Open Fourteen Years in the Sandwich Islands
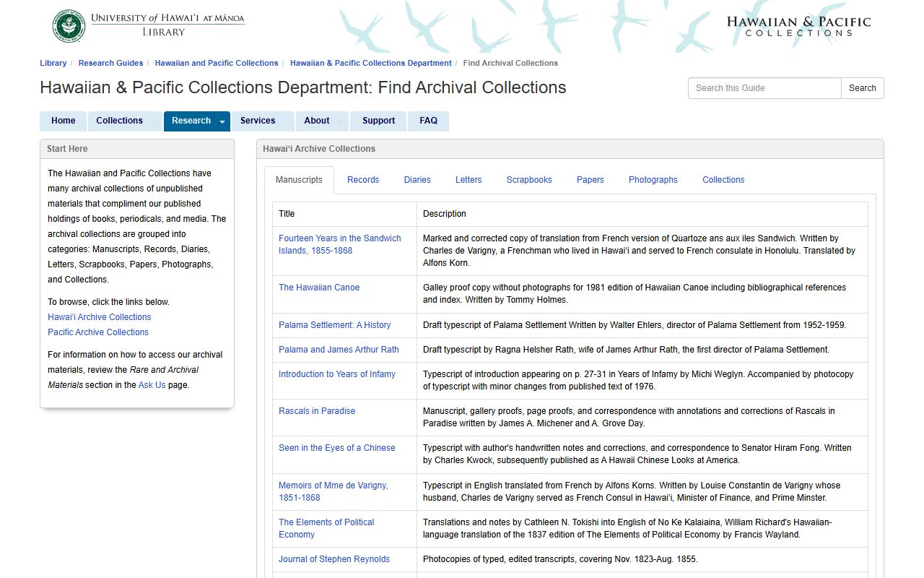Image resolution: width=924 pixels, height=578 pixels. tap(339, 244)
